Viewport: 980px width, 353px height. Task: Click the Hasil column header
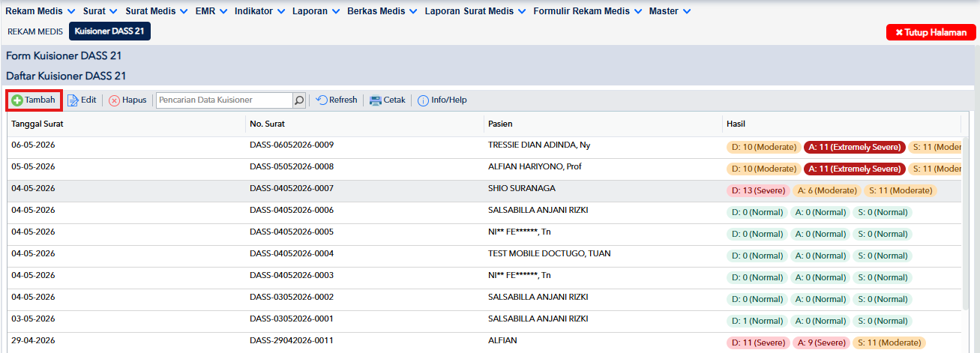coord(841,124)
